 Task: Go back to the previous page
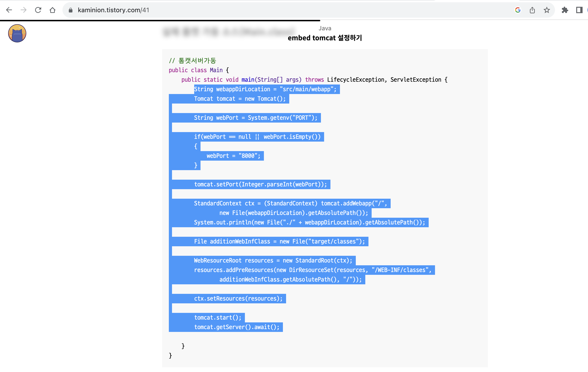[x=9, y=10]
